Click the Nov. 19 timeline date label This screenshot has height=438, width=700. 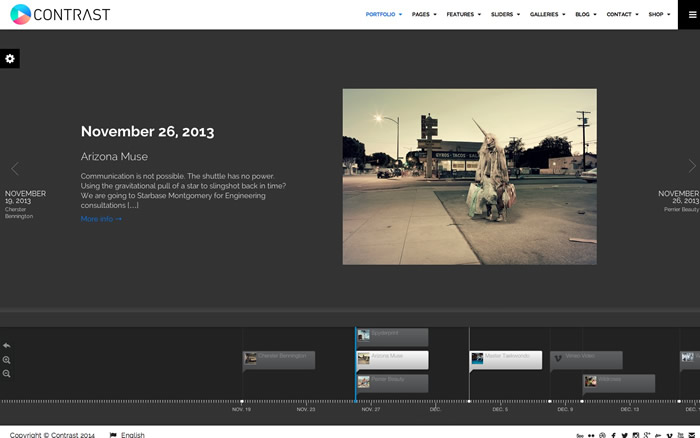click(x=242, y=409)
